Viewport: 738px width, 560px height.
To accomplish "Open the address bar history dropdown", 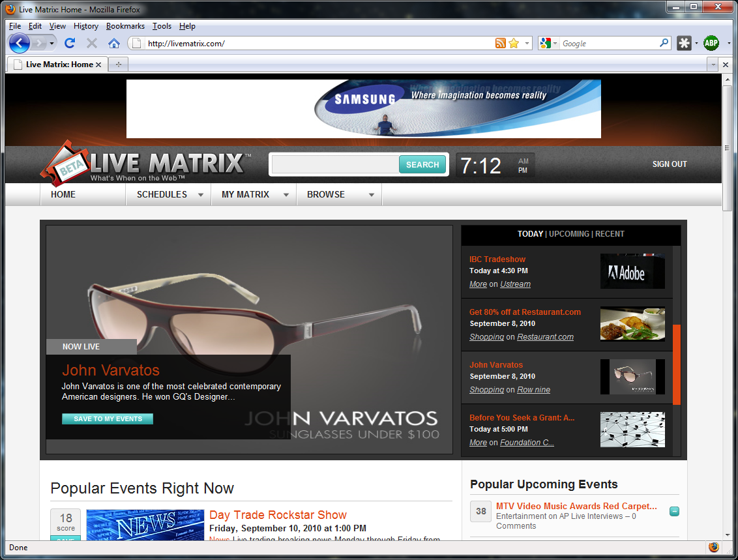I will pyautogui.click(x=527, y=43).
